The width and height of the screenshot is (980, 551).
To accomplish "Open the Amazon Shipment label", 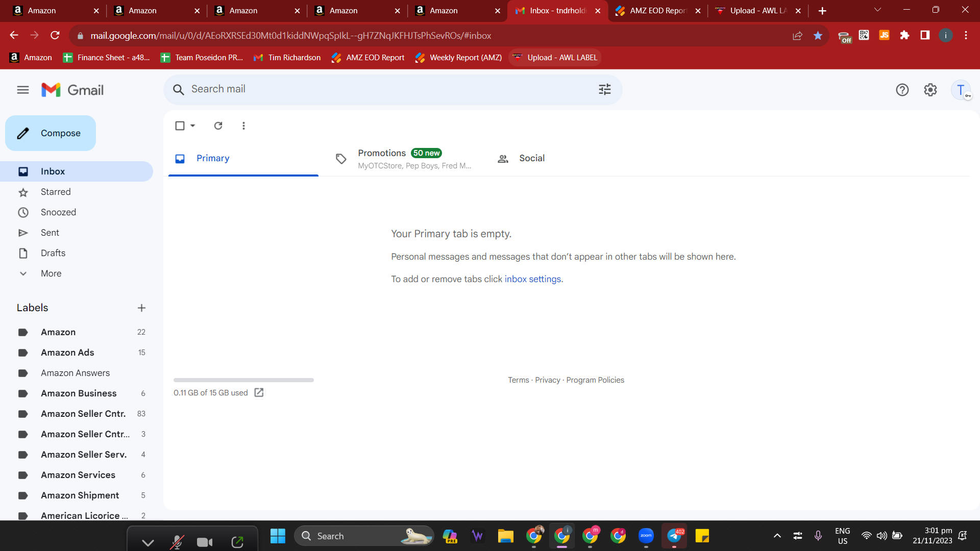I will [x=77, y=495].
